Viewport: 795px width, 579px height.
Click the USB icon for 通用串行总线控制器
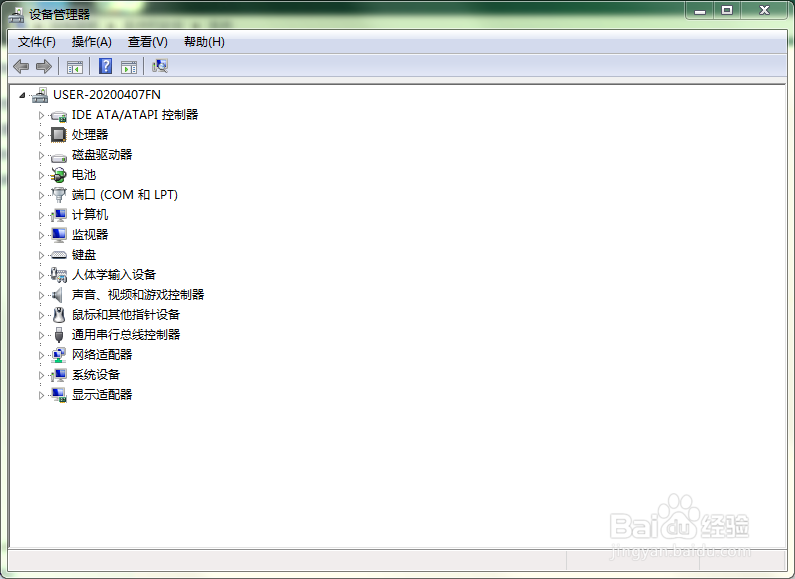point(59,335)
